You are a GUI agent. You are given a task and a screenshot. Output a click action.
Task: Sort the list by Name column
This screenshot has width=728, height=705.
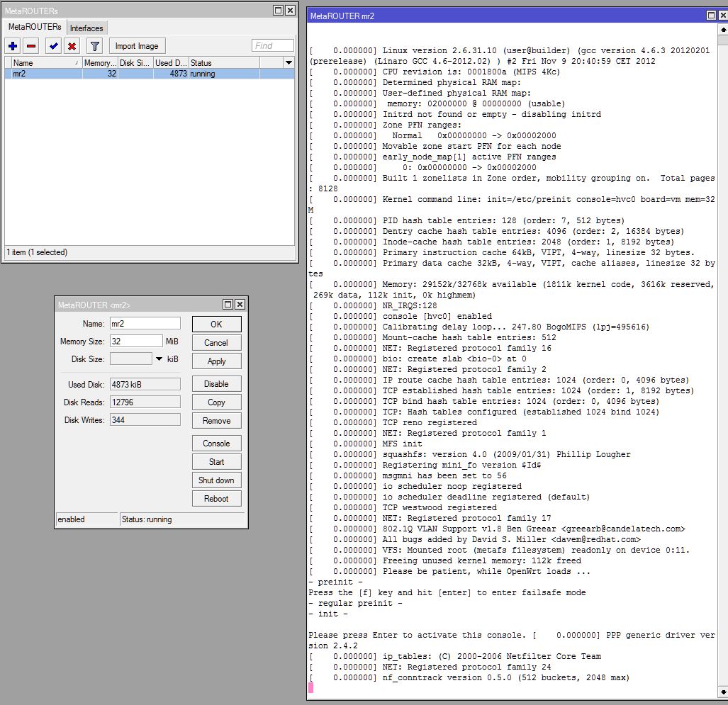point(43,63)
